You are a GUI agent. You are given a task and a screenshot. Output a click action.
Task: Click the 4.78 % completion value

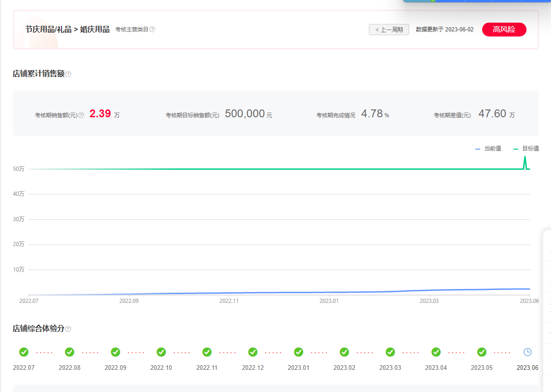[375, 114]
